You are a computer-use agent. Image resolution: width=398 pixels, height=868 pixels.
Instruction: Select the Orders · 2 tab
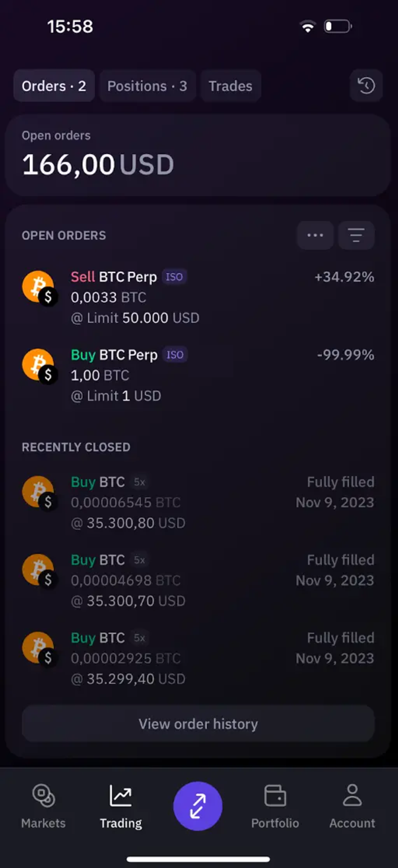pos(54,86)
